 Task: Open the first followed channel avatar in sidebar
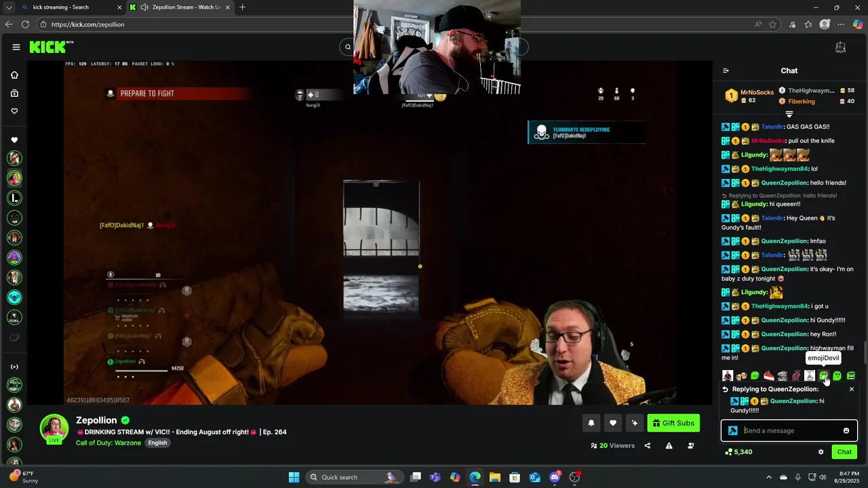(14, 158)
